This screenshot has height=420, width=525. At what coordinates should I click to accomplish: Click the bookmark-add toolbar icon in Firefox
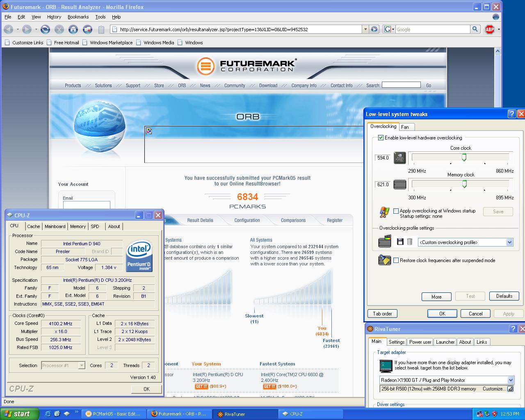pos(87,29)
